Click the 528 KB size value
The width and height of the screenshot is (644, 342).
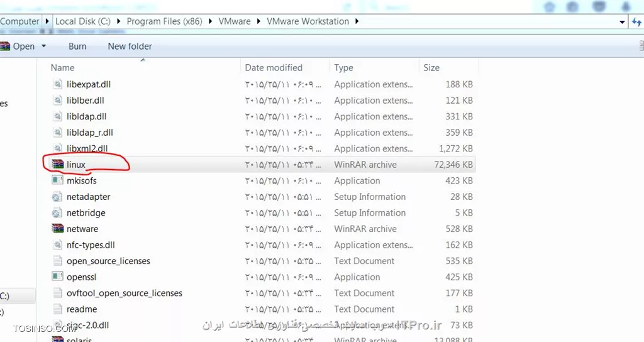coord(459,229)
